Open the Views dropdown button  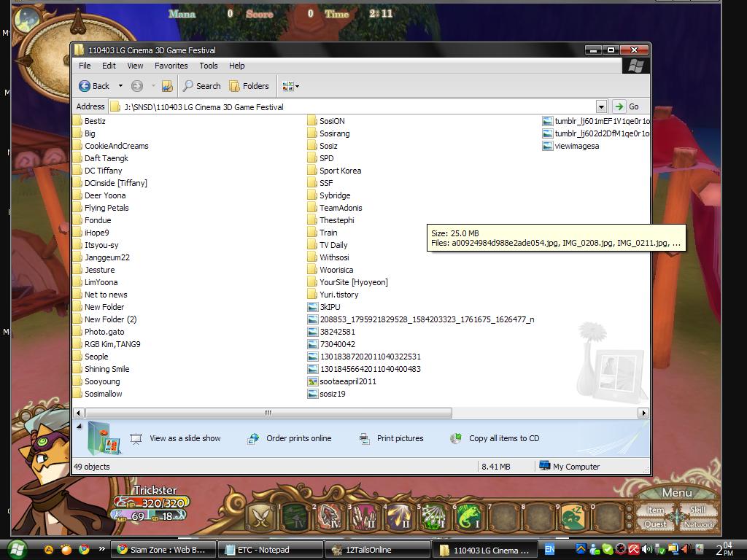(x=290, y=86)
